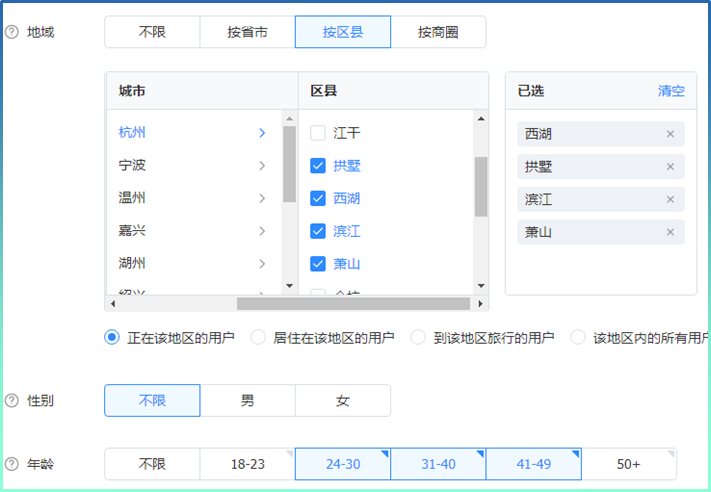Image resolution: width=711 pixels, height=492 pixels.
Task: Switch region mode to 按商圈
Action: [x=438, y=32]
